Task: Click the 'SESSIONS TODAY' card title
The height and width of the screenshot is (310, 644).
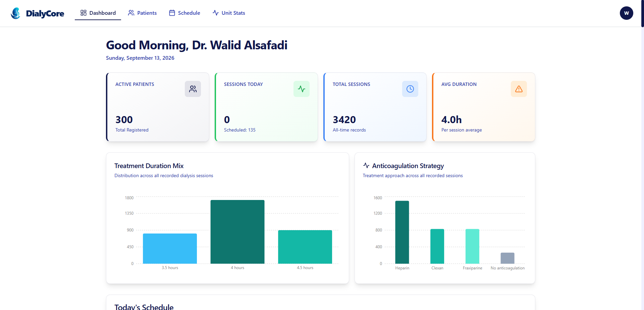Action: tap(244, 84)
